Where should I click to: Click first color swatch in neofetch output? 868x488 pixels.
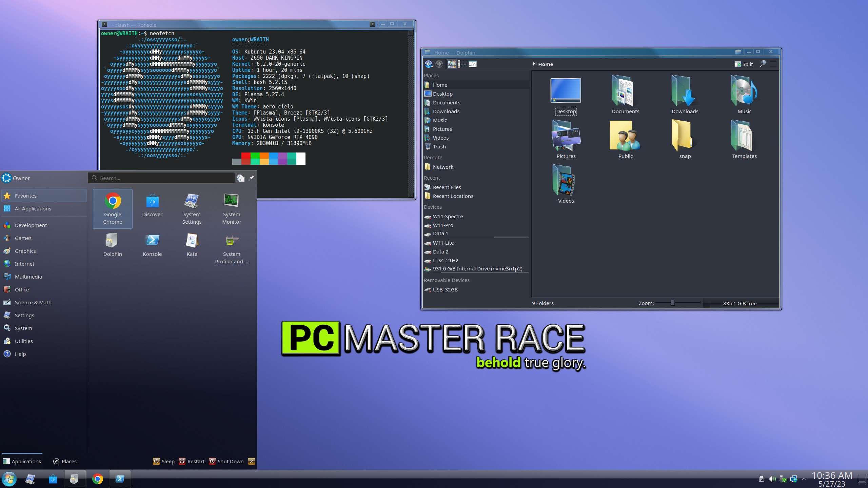click(237, 157)
